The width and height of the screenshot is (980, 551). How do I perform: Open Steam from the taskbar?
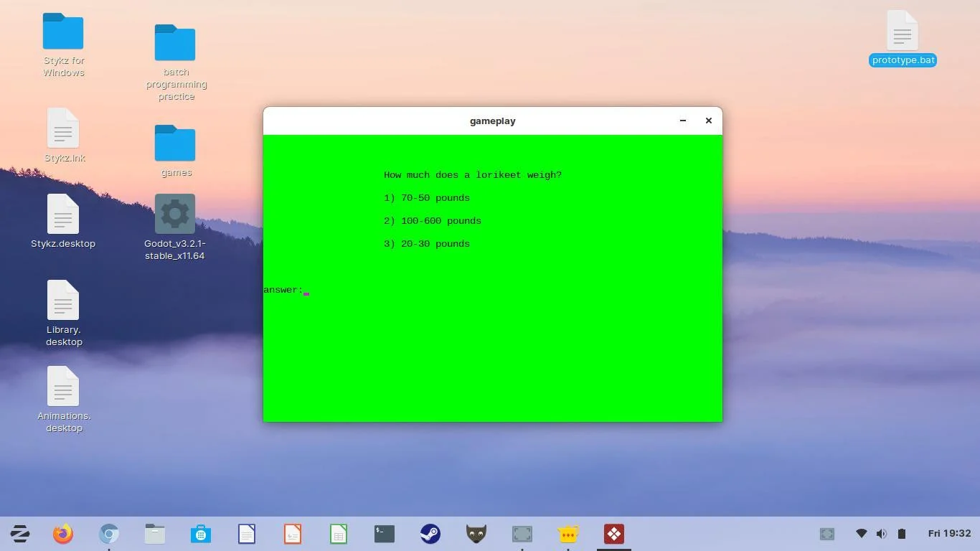click(x=430, y=534)
